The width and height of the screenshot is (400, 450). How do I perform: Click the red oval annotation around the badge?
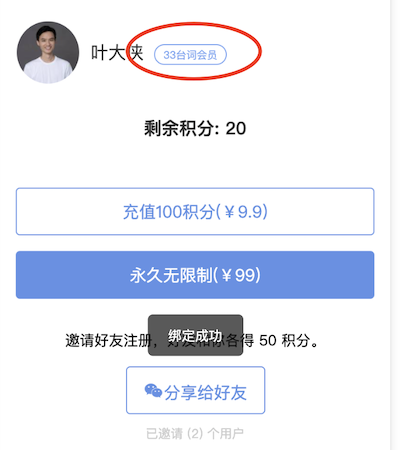[x=194, y=51]
